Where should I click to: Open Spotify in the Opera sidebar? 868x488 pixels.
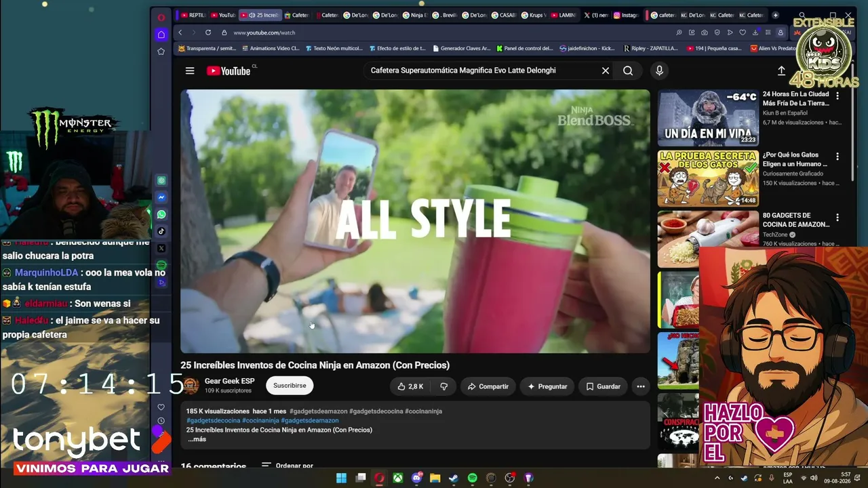[x=161, y=265]
